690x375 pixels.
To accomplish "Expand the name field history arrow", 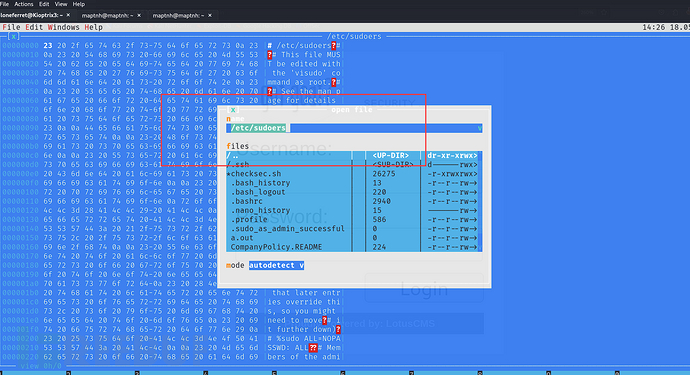I will click(480, 128).
